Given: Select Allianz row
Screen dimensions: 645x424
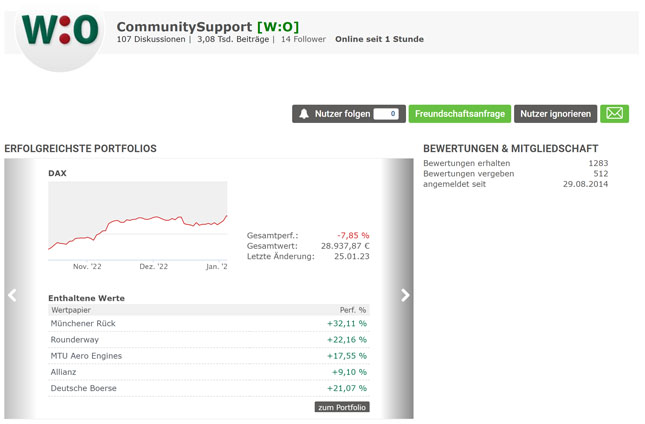Looking at the screenshot, I should (209, 372).
